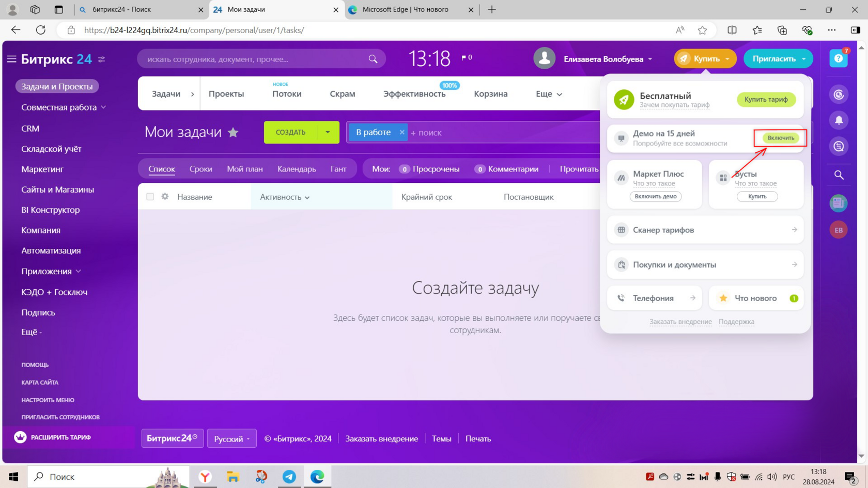This screenshot has height=488, width=868.
Task: Add this page to browser favorites
Action: pos(702,30)
